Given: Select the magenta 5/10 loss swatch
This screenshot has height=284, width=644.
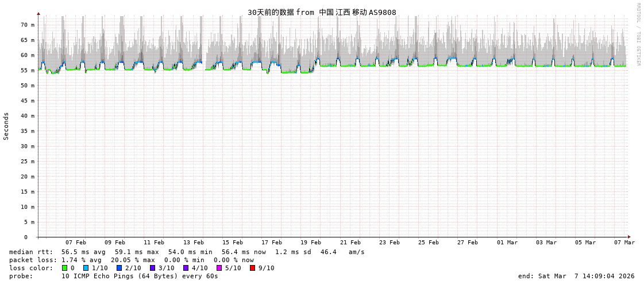Looking at the screenshot, I should 219,268.
